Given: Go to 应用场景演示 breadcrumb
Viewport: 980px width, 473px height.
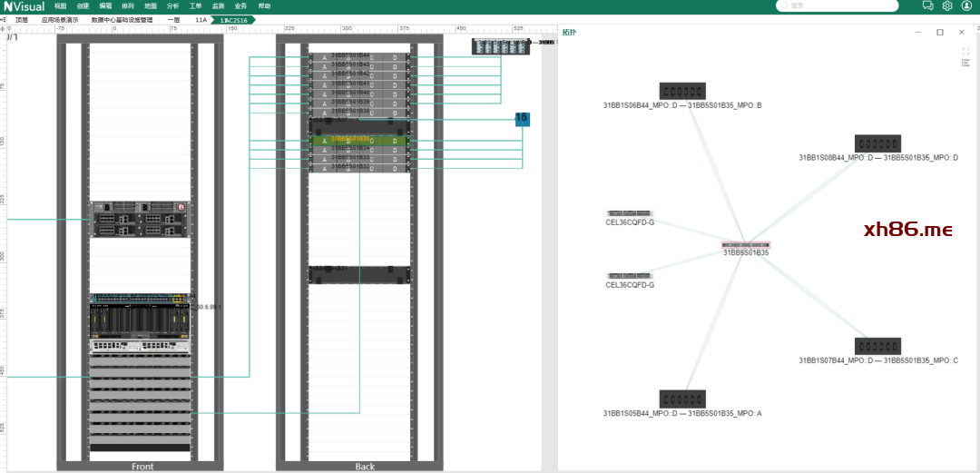Looking at the screenshot, I should [60, 20].
